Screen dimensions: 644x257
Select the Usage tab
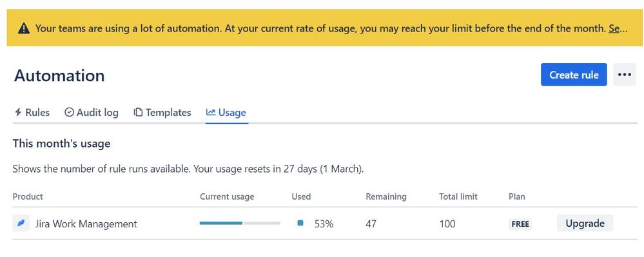tap(226, 113)
